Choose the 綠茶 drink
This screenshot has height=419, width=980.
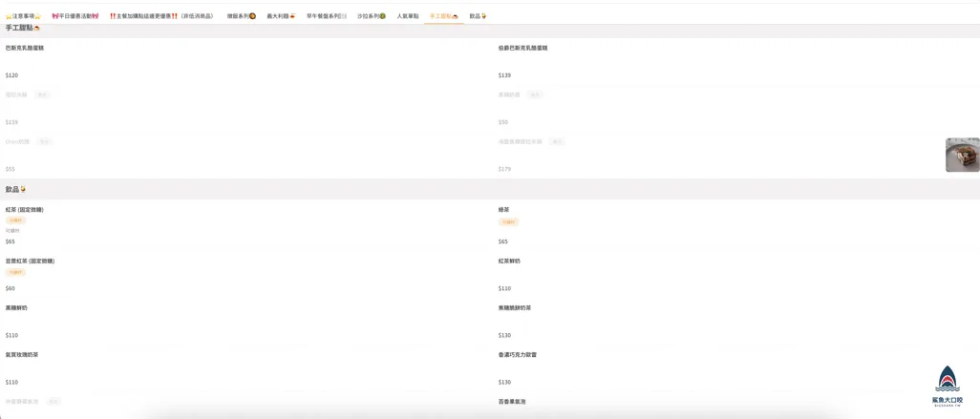[503, 210]
